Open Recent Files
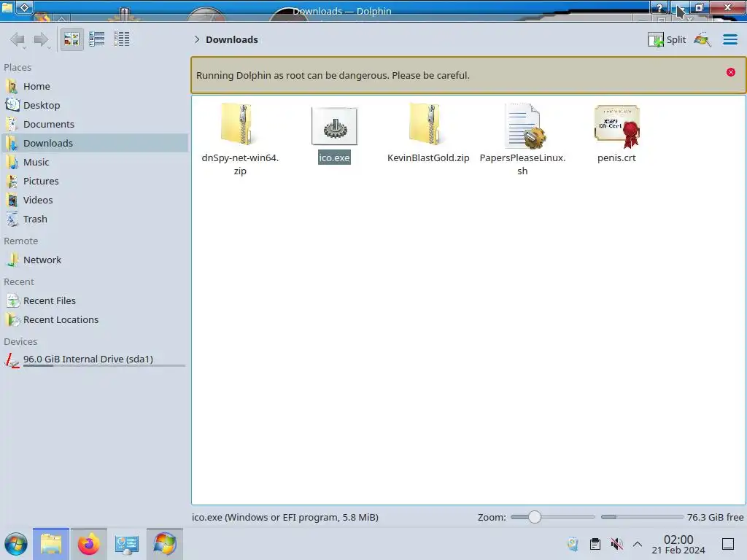This screenshot has width=747, height=560. (x=94, y=301)
